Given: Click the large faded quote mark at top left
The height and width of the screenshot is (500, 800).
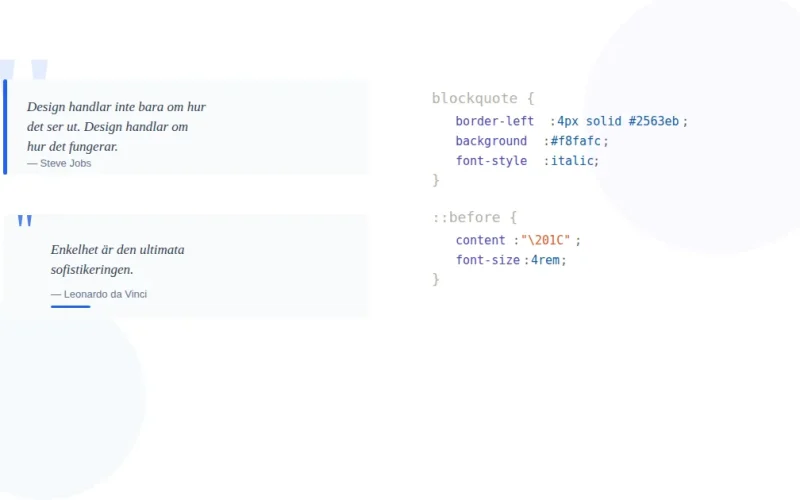Looking at the screenshot, I should click(x=38, y=70).
